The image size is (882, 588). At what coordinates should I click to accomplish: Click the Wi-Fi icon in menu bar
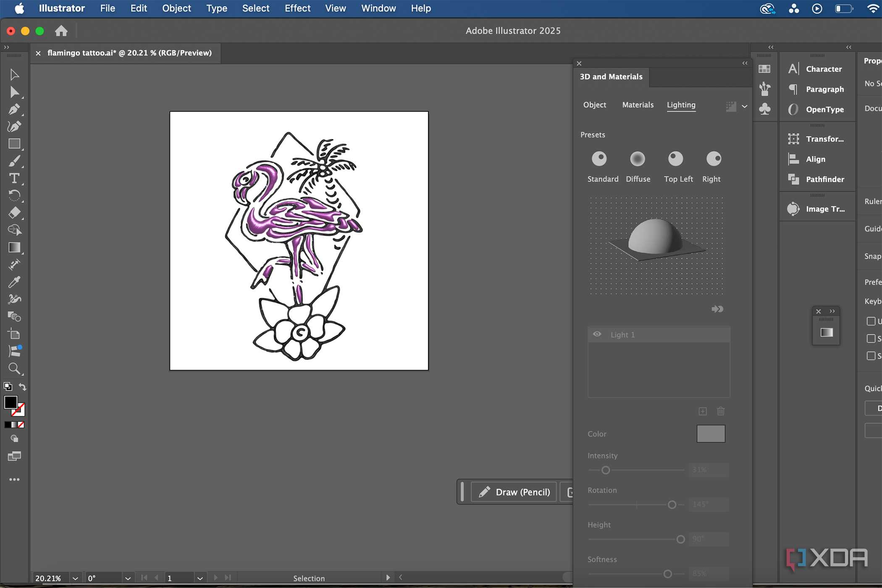point(873,8)
